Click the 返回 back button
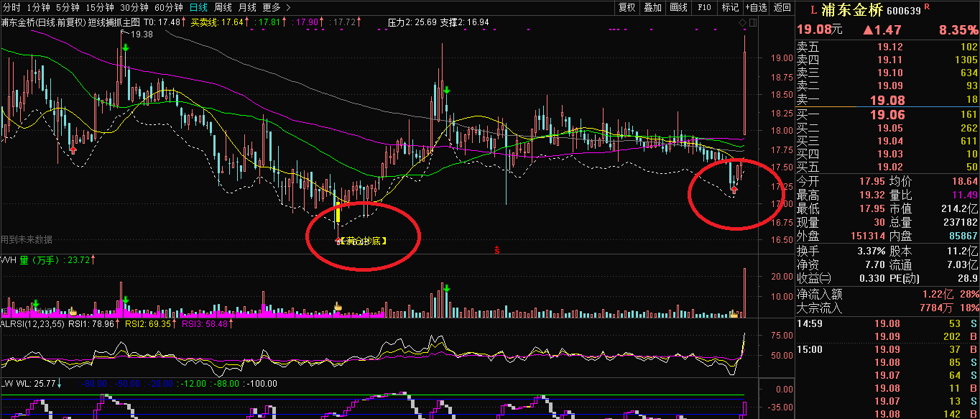Screen dimensions: 980x419 pyautogui.click(x=782, y=8)
